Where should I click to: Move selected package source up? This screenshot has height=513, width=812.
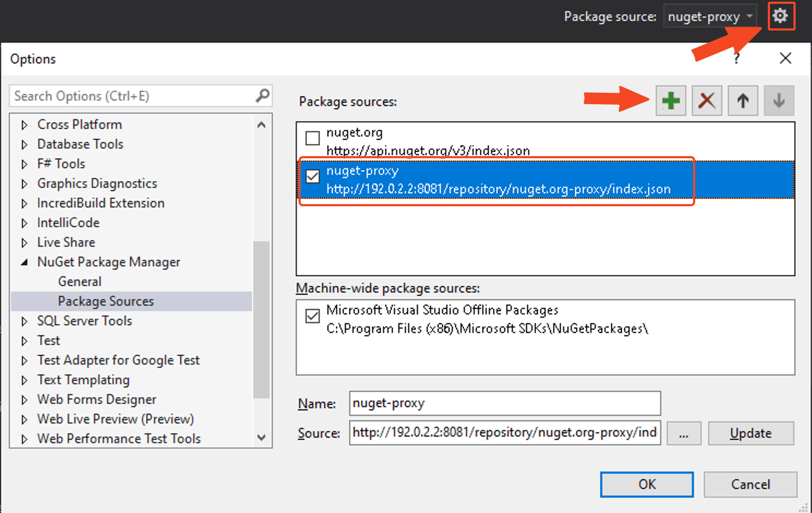[743, 100]
